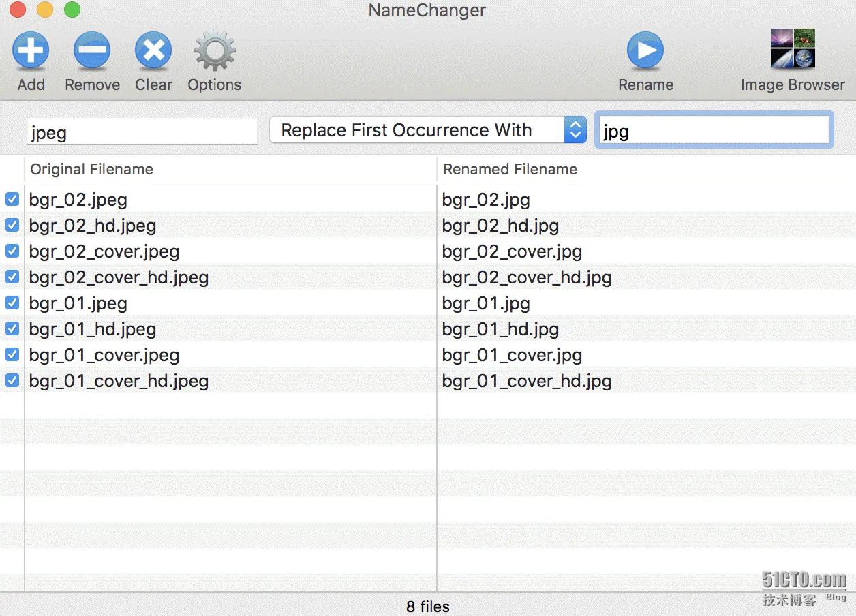
Task: Click the search text field containing jpeg
Action: click(142, 131)
